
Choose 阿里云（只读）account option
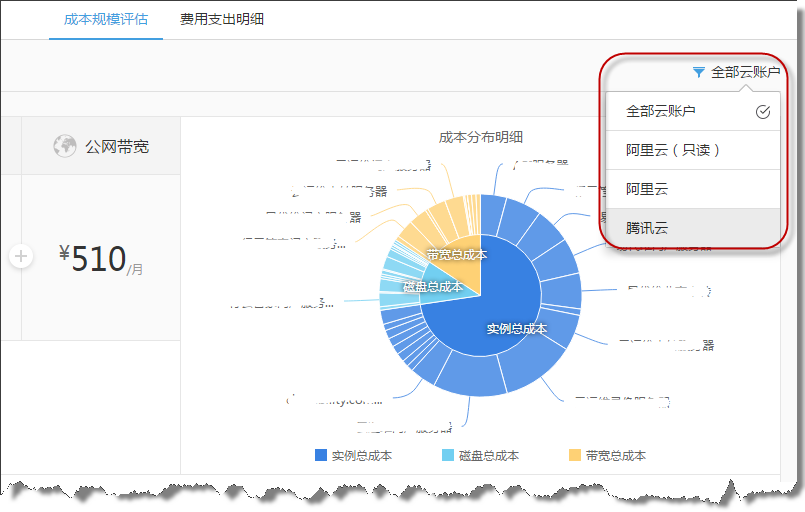coord(693,150)
